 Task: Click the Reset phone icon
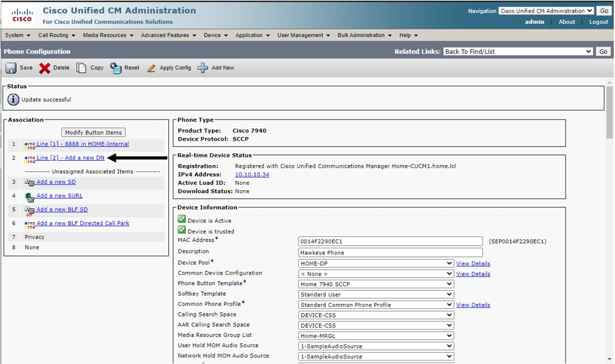116,68
